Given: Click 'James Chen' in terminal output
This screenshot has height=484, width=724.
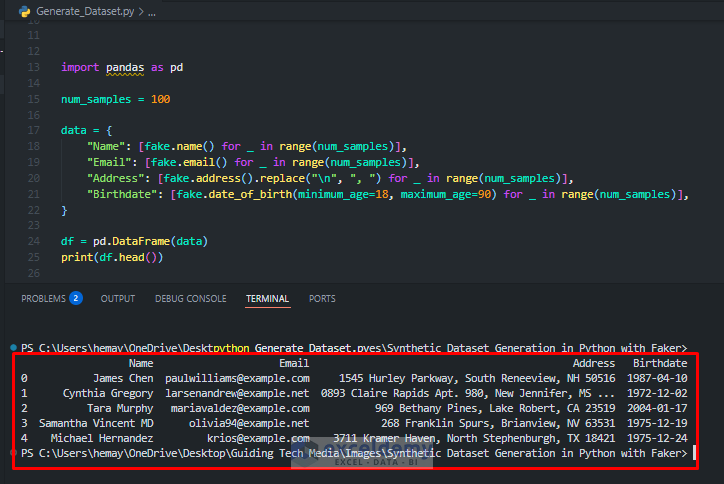Looking at the screenshot, I should coord(123,378).
